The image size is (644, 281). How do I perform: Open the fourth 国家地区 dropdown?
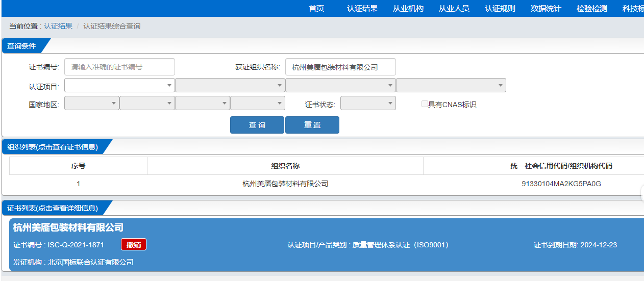258,103
